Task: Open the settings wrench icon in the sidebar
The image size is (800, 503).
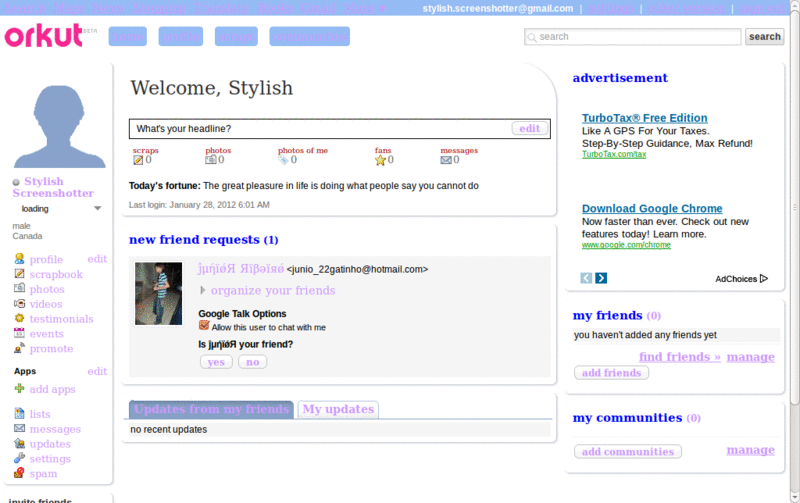Action: (19, 458)
